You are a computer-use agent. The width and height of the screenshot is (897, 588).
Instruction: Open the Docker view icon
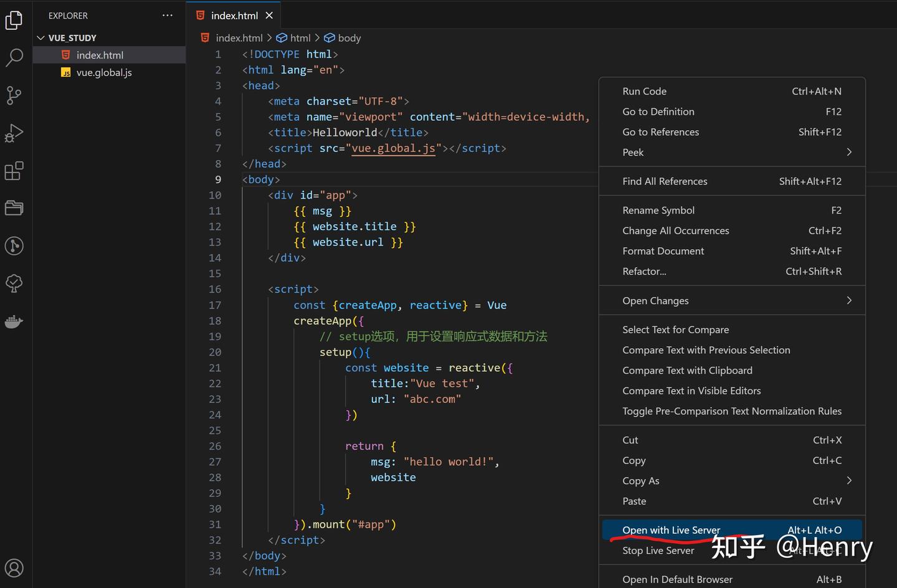(14, 321)
